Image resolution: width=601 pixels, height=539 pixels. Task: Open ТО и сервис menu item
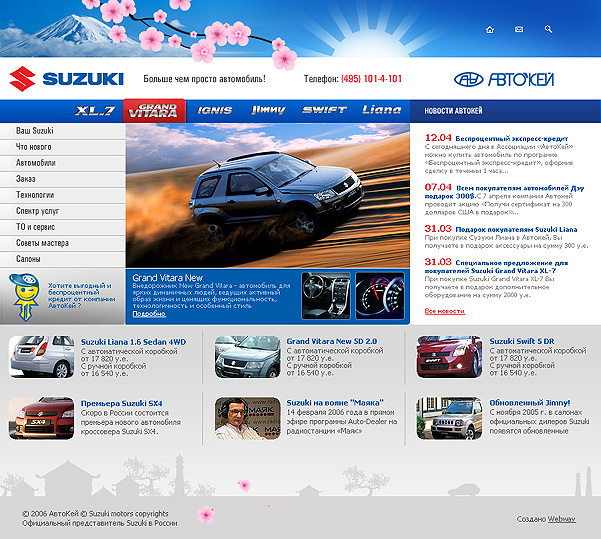click(x=62, y=228)
